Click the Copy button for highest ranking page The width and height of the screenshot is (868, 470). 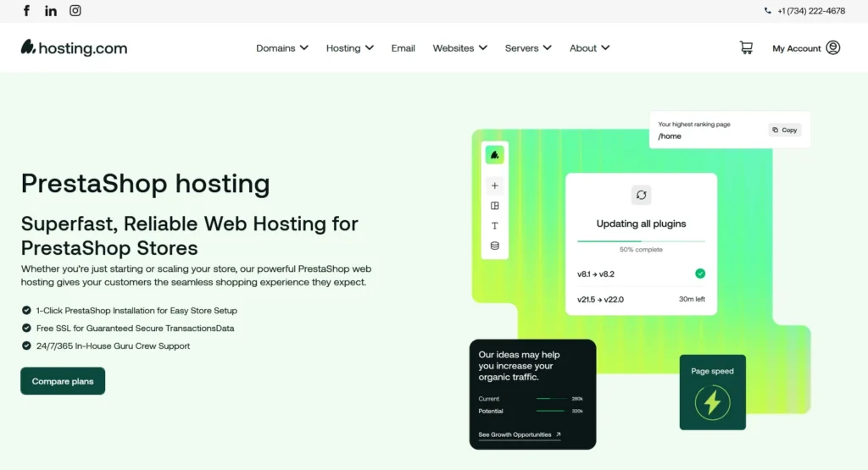(784, 130)
